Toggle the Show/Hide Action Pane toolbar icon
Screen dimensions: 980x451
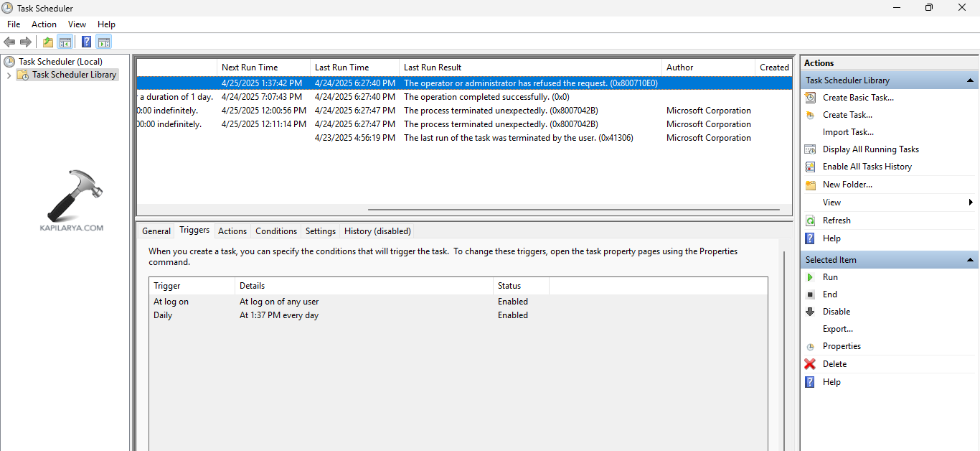[104, 42]
